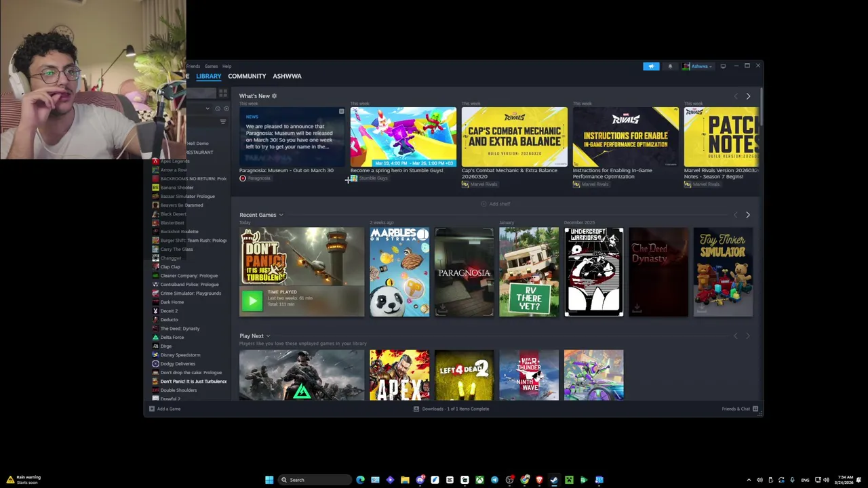868x488 pixels.
Task: Open Steam icon on the taskbar
Action: click(554, 480)
